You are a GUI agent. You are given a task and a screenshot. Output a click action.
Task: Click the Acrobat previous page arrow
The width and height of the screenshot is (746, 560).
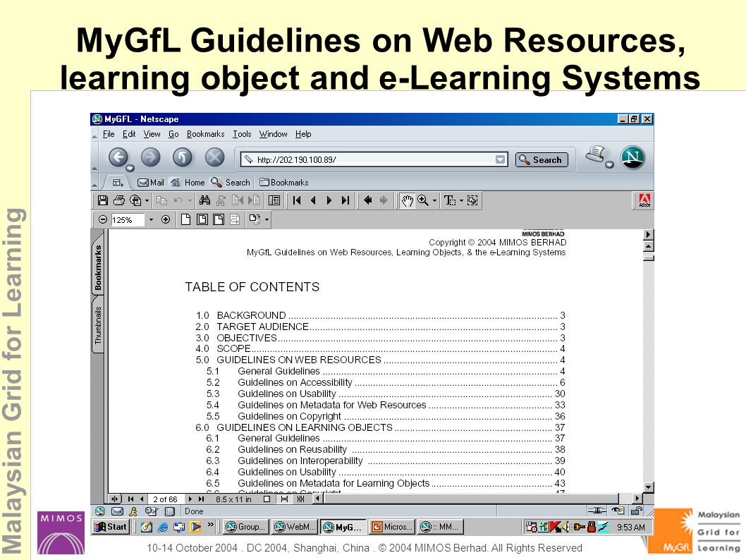(x=313, y=200)
